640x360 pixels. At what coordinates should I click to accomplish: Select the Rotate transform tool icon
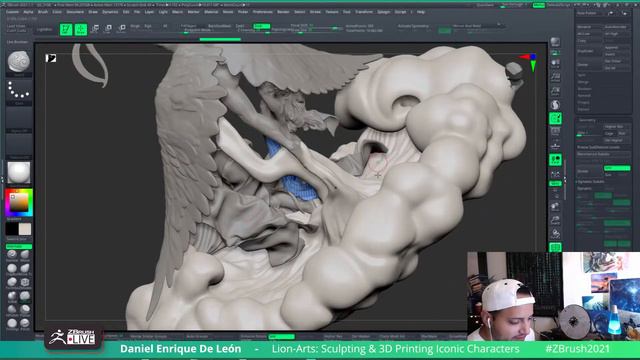click(x=122, y=29)
